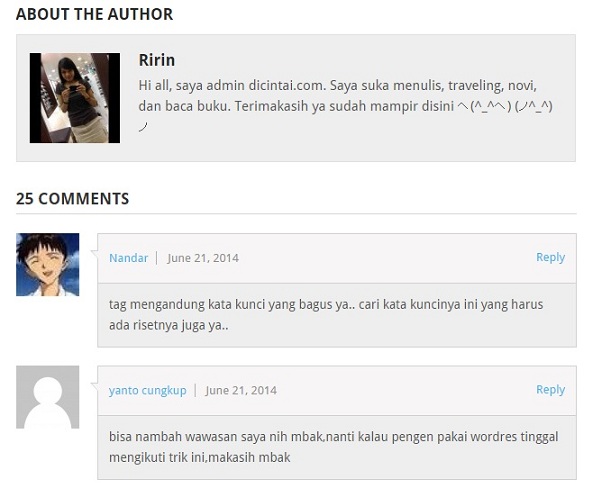Screen dimensions: 611x488
Task: Click yanto cungkup's comment text about wordres
Action: [x=334, y=447]
